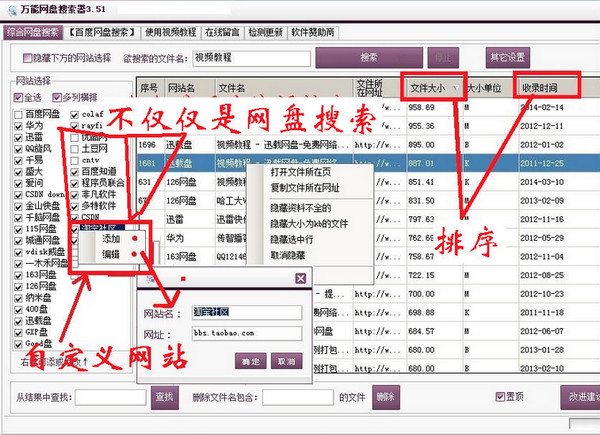Screen dimensions: 600x435
Task: Click the 序号 column header
Action: 151,88
